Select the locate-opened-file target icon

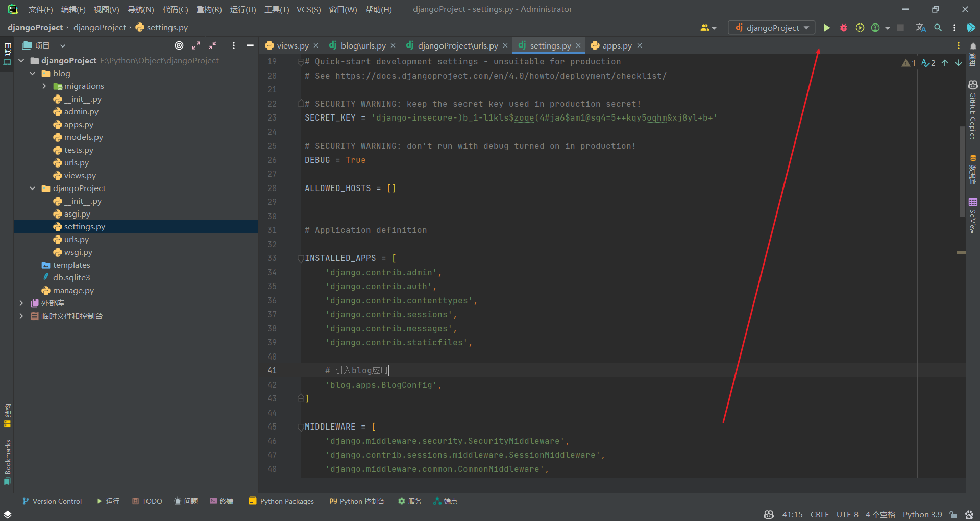[179, 45]
